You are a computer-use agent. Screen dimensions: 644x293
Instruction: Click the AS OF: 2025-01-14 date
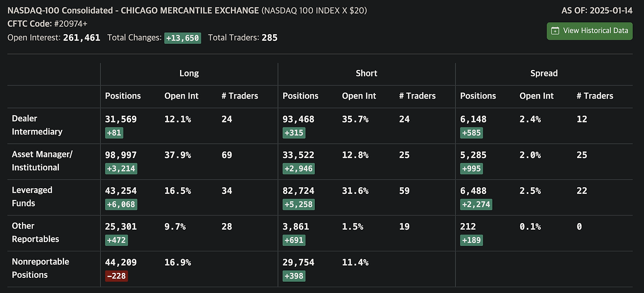click(597, 10)
